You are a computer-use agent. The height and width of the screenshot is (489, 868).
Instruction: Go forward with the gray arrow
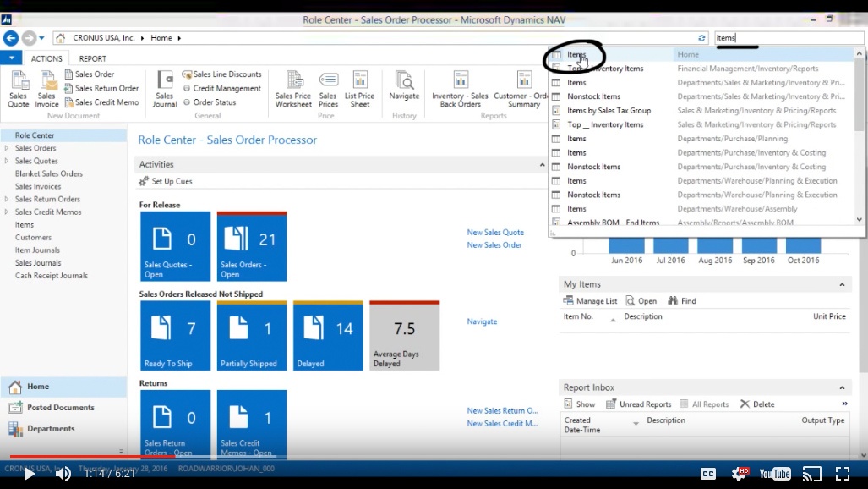(x=29, y=38)
